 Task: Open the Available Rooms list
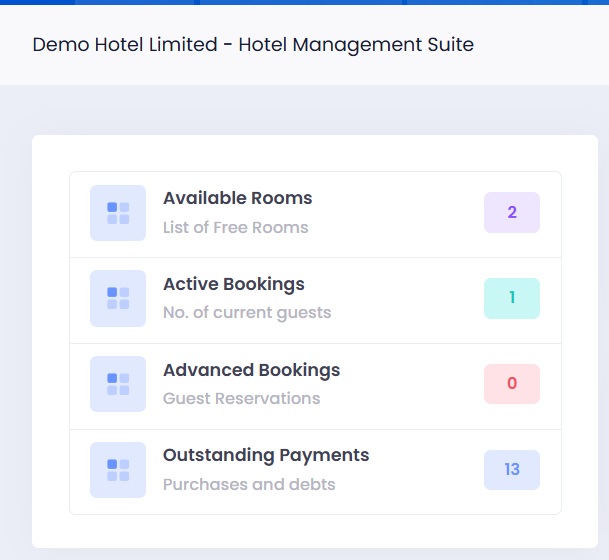pyautogui.click(x=237, y=198)
